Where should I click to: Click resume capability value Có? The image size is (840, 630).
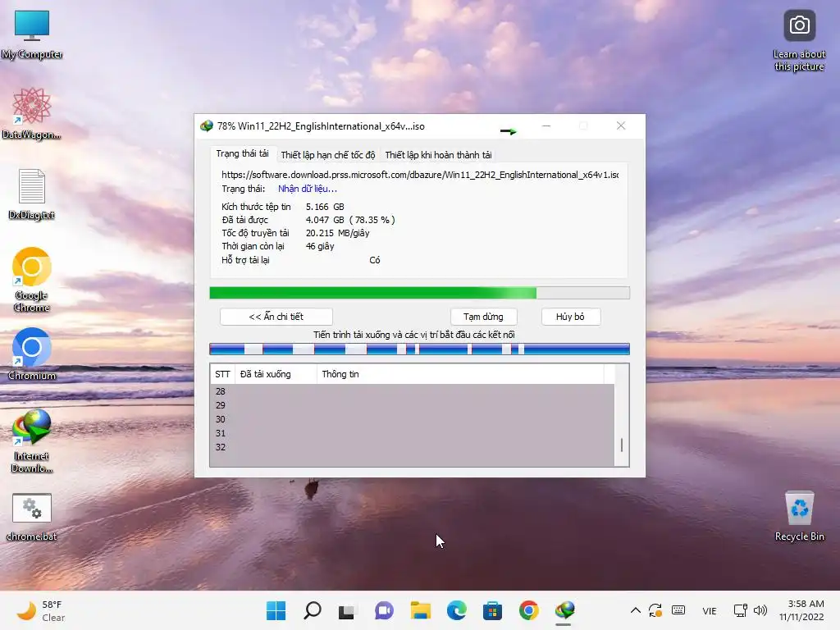tap(374, 260)
